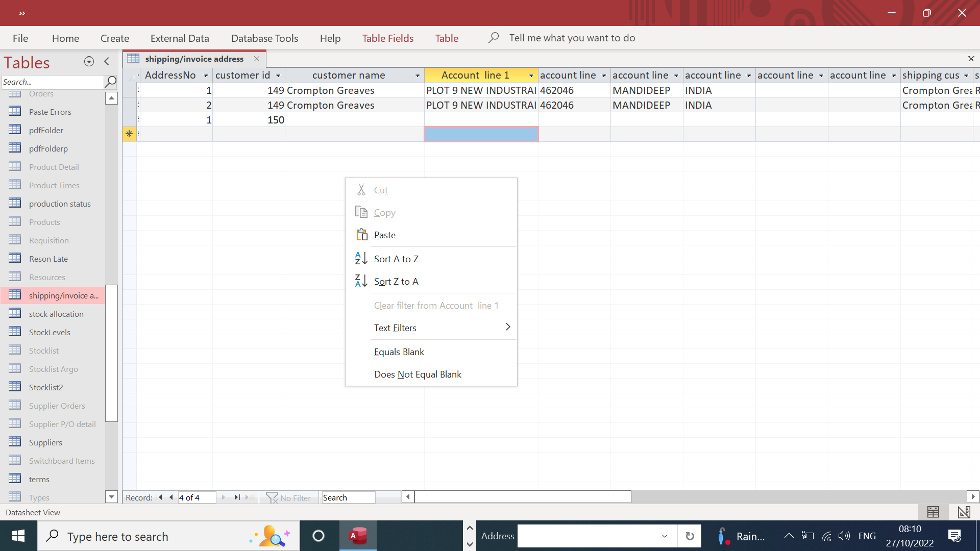The width and height of the screenshot is (980, 551).
Task: Open the customer id column filter dropdown
Action: [x=278, y=76]
